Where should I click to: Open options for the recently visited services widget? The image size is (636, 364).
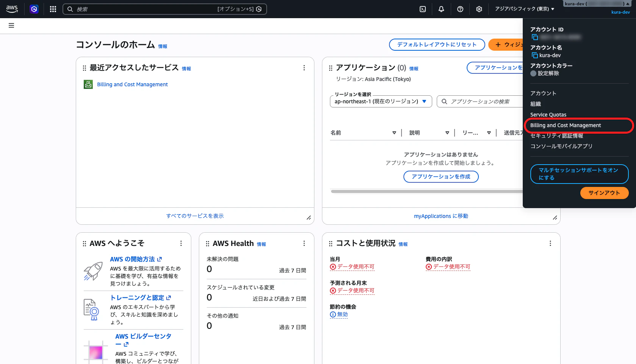[x=304, y=68]
